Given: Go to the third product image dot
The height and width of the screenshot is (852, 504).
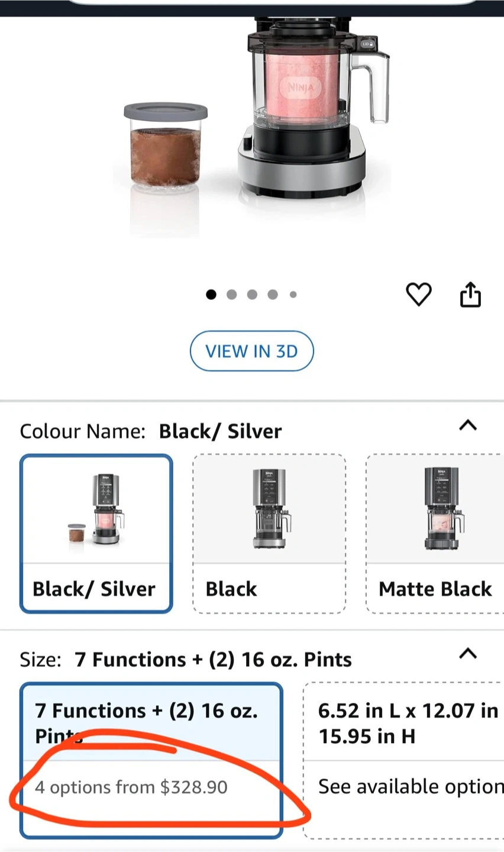Looking at the screenshot, I should point(253,295).
